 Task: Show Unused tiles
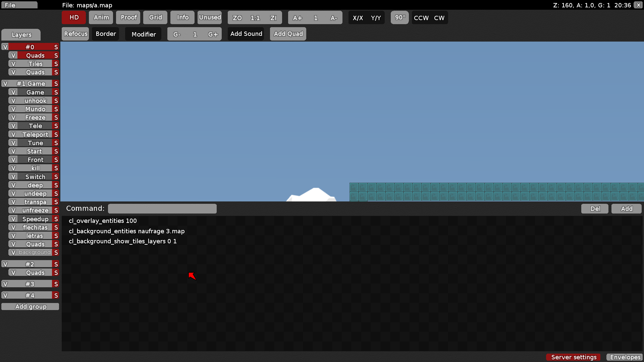209,17
